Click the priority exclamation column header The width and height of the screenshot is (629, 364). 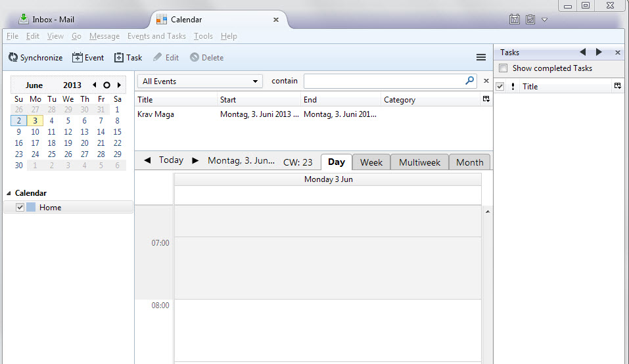(x=513, y=86)
